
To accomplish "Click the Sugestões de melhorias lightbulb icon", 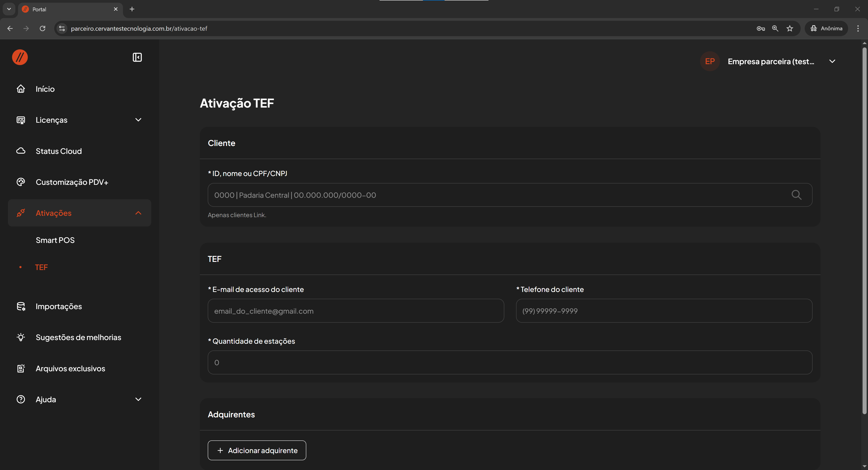I will tap(21, 337).
